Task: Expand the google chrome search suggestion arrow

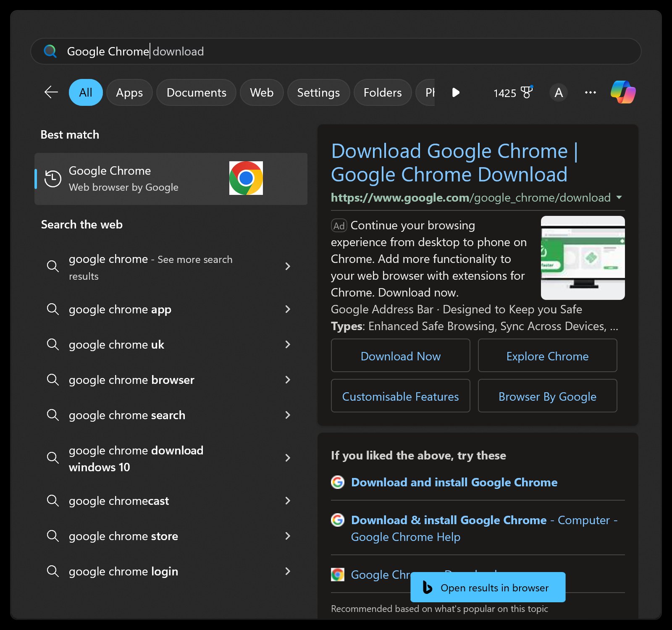Action: (288, 415)
